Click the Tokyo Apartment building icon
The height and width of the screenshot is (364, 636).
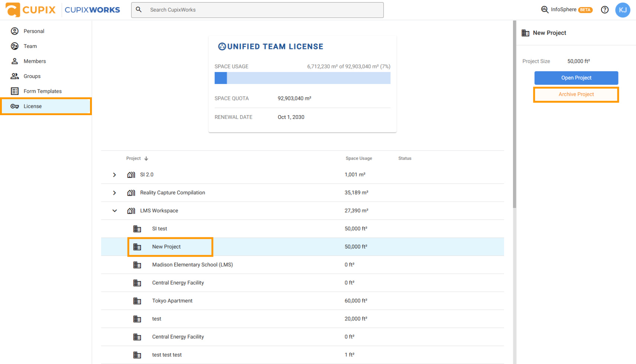tap(137, 301)
